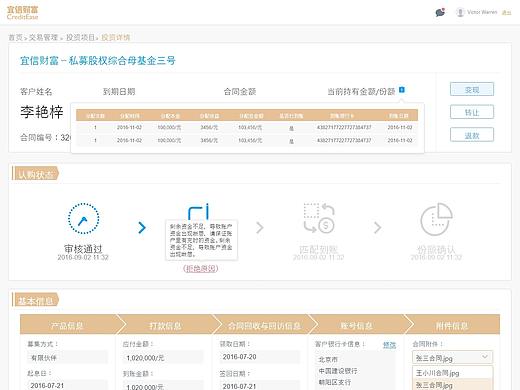Screen dimensions: 520x390
Task: Click the 有限伙伴 field
Action: tap(67, 358)
